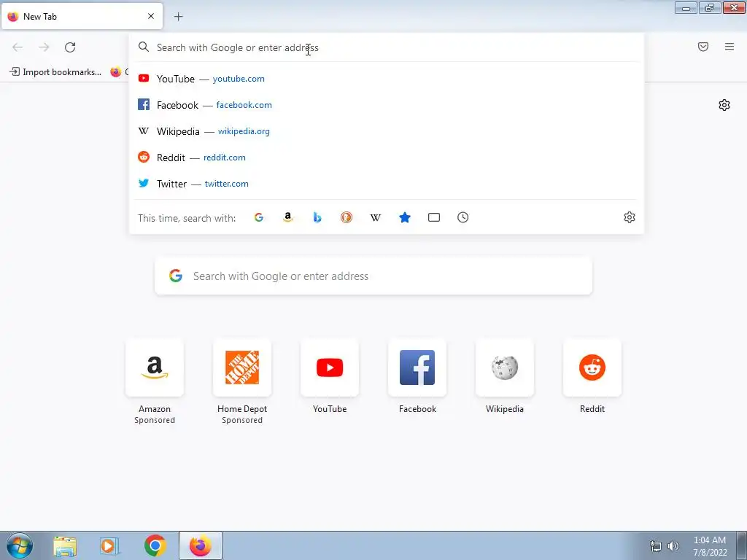Launch Windows Media Player from taskbar
The height and width of the screenshot is (560, 747).
click(109, 545)
